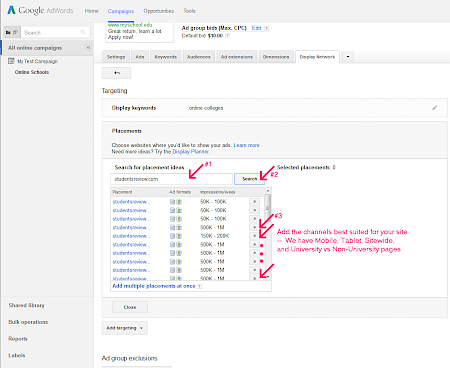Image resolution: width=450 pixels, height=368 pixels.
Task: Click the help icon beside Edit link
Action: 266,28
